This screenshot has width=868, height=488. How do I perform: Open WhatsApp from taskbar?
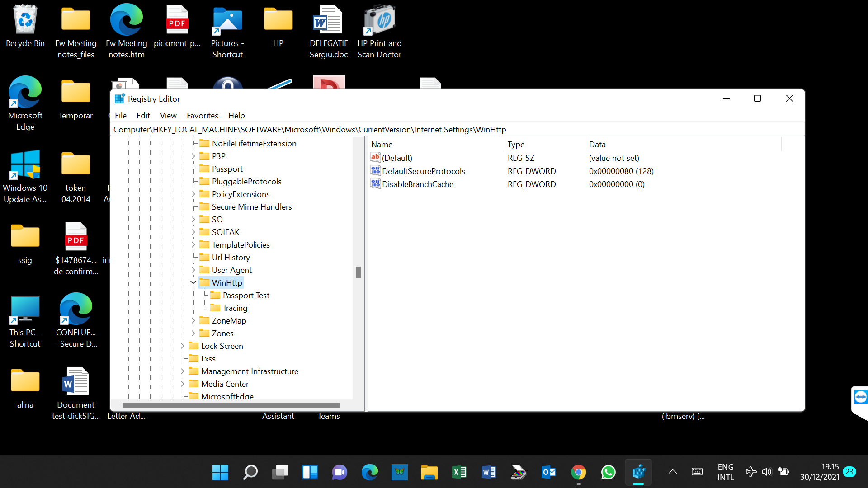tap(608, 472)
